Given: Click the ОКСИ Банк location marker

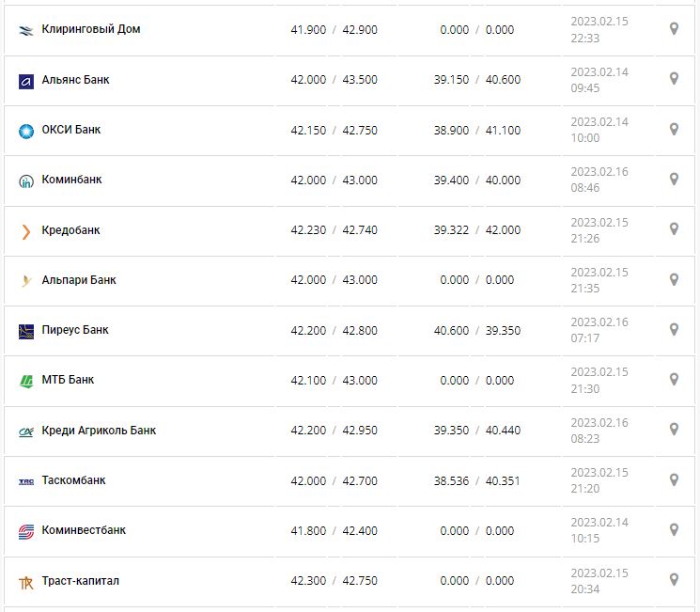Looking at the screenshot, I should (x=674, y=129).
